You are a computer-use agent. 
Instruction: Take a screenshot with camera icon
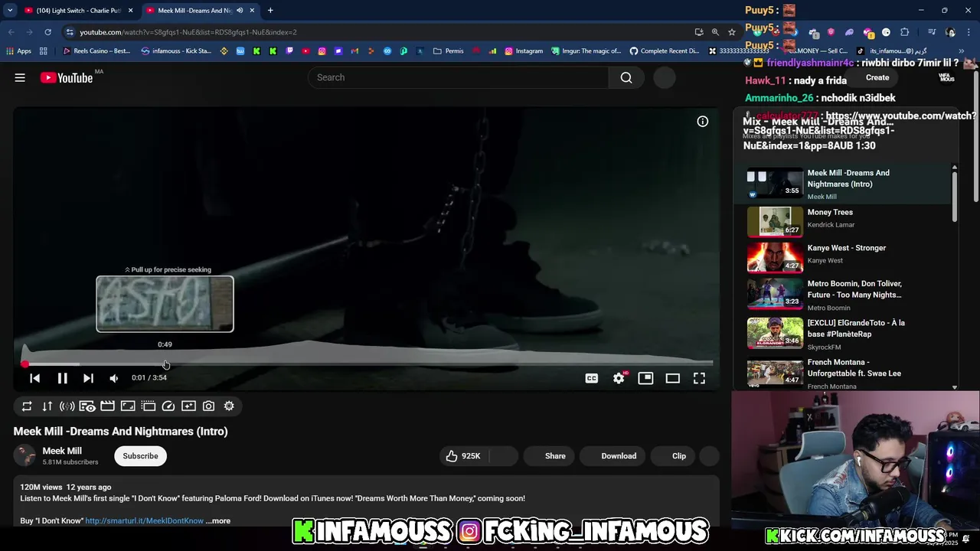coord(208,406)
